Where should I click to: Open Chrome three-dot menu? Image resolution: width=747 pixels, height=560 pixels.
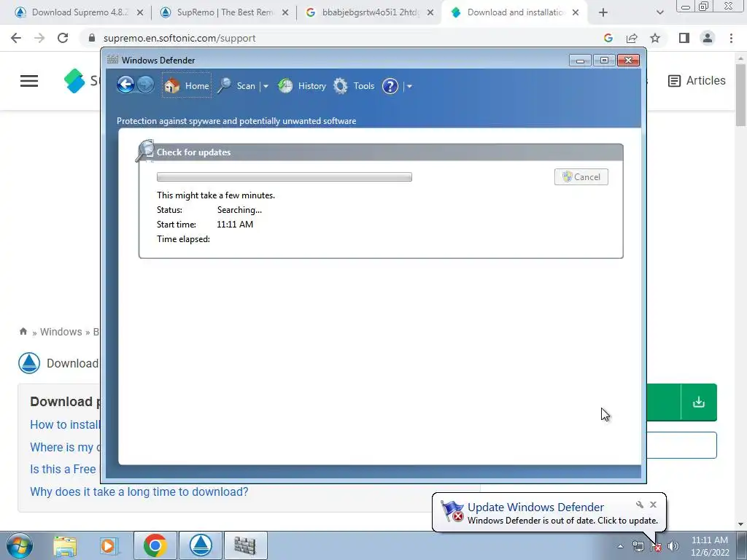(731, 38)
